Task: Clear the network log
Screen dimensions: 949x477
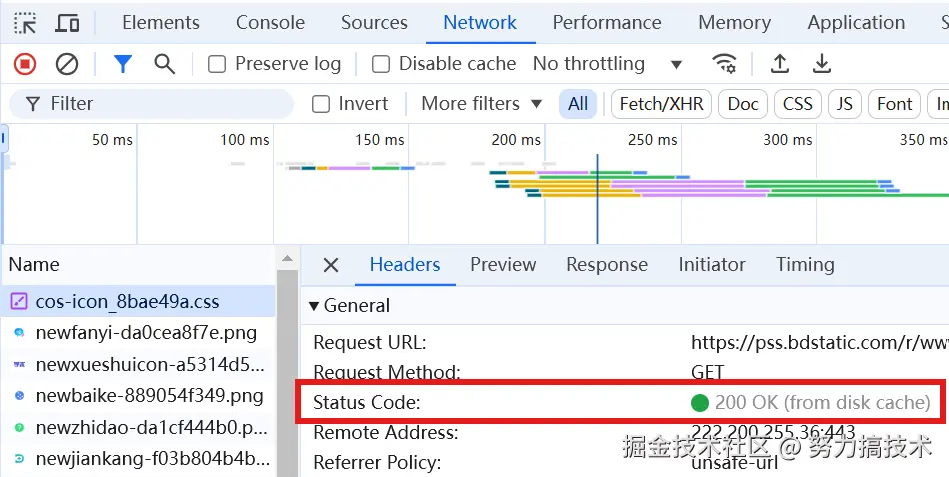Action: [x=67, y=64]
